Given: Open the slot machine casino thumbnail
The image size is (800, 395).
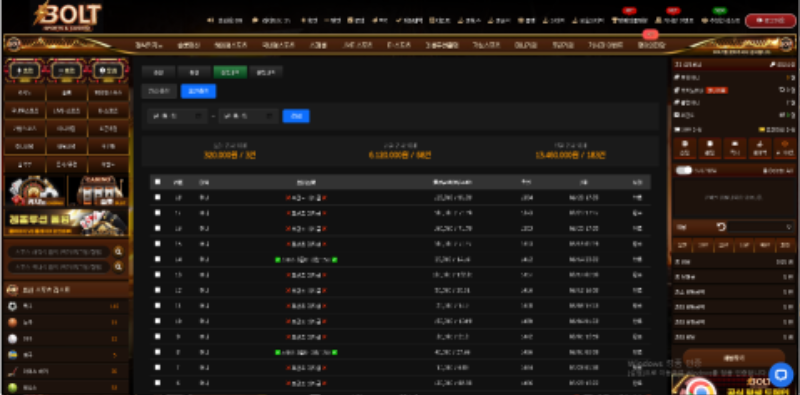Looking at the screenshot, I should tap(98, 191).
